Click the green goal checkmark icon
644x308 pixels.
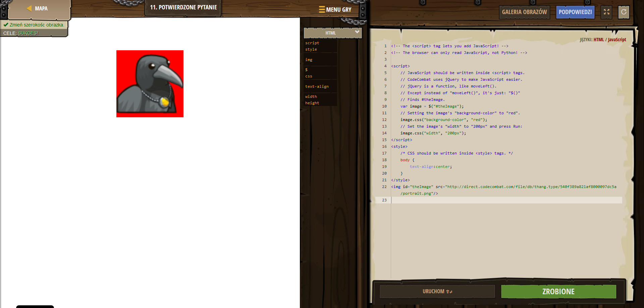6,24
